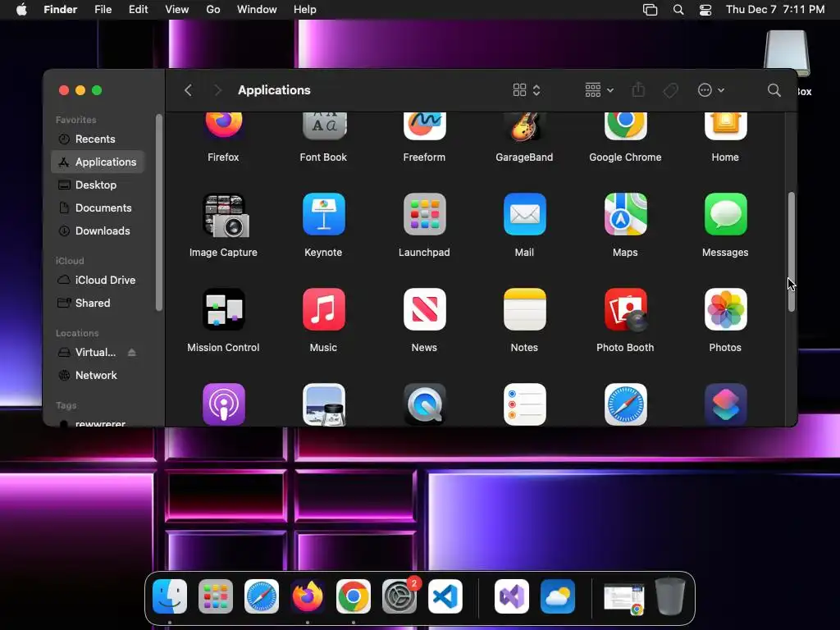Click the Edit Tags toolbar button

[x=670, y=90]
